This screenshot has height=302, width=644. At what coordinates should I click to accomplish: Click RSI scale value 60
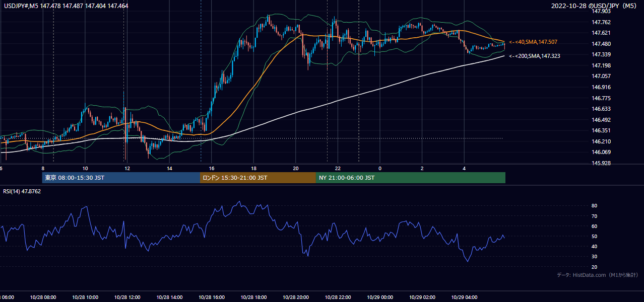coord(595,226)
